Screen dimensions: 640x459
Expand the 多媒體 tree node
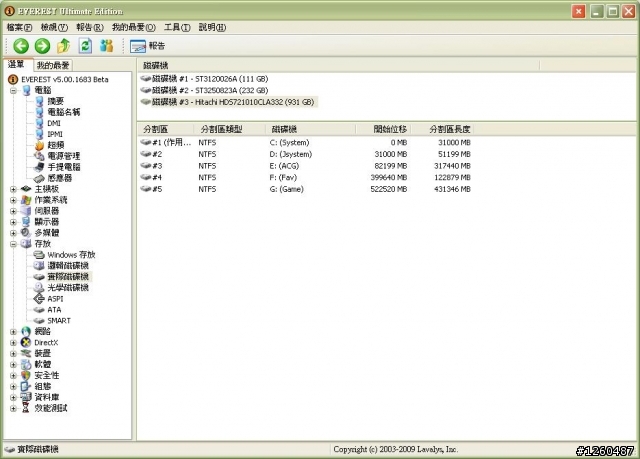tap(13, 233)
